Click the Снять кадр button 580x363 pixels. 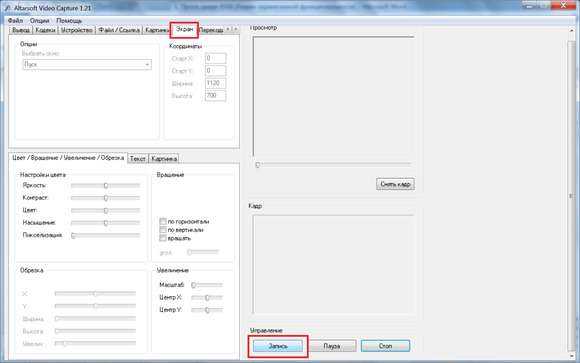395,184
